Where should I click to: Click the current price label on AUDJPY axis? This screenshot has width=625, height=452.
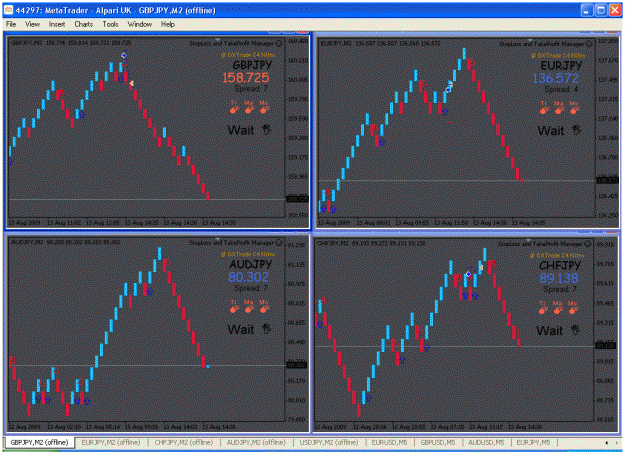tap(297, 365)
